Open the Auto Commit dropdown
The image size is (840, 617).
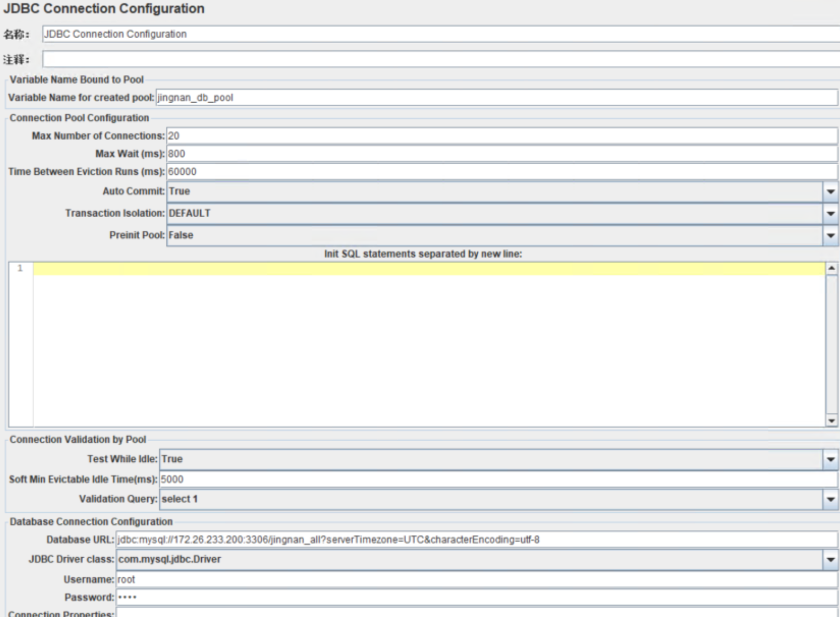coord(502,191)
